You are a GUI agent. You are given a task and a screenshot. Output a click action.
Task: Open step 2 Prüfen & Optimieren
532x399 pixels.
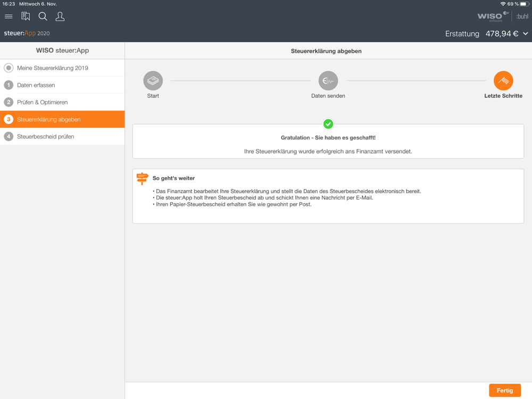point(62,102)
